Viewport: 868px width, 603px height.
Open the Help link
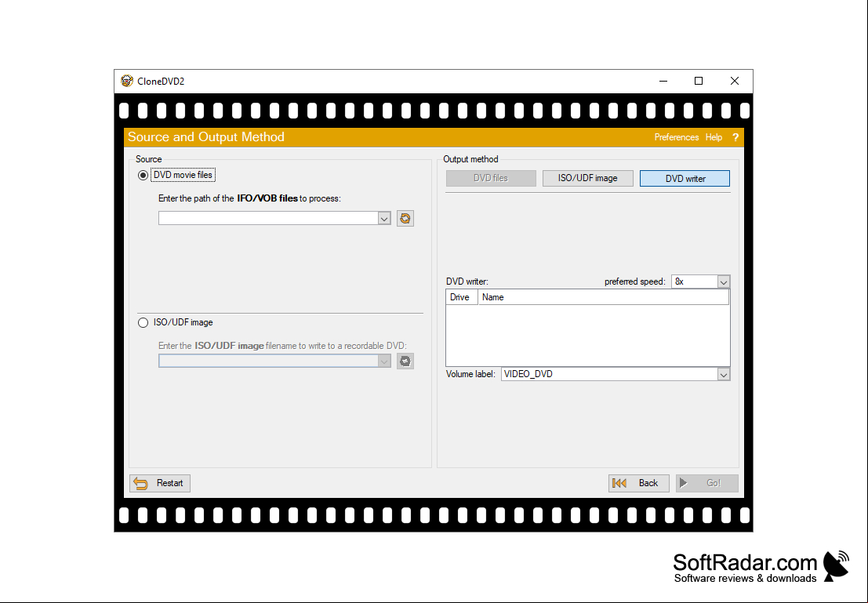click(x=714, y=137)
